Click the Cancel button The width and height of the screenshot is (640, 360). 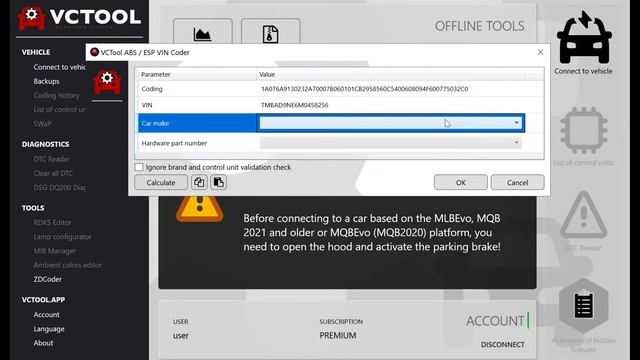pyautogui.click(x=517, y=182)
